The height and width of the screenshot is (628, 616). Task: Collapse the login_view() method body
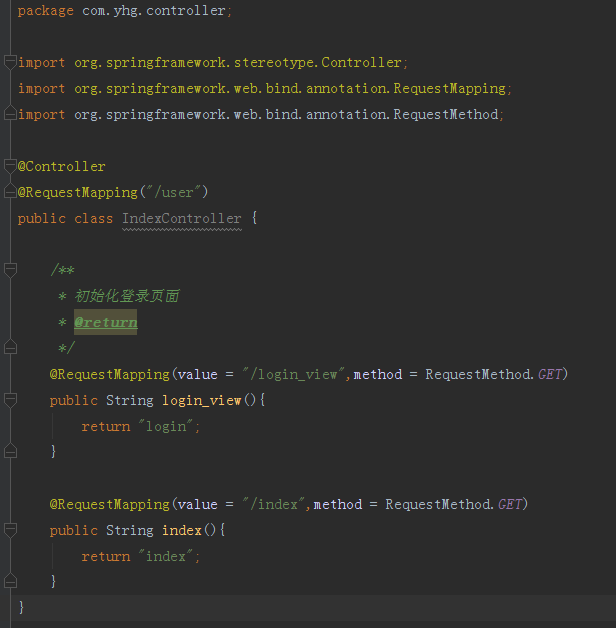[10, 400]
